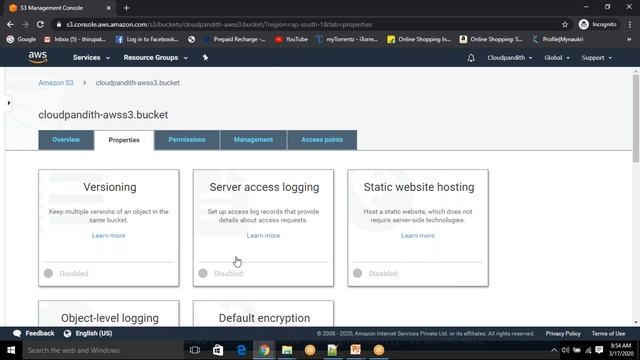Click the Windows taskbar search box
Screen dimensions: 640x360
point(103,350)
